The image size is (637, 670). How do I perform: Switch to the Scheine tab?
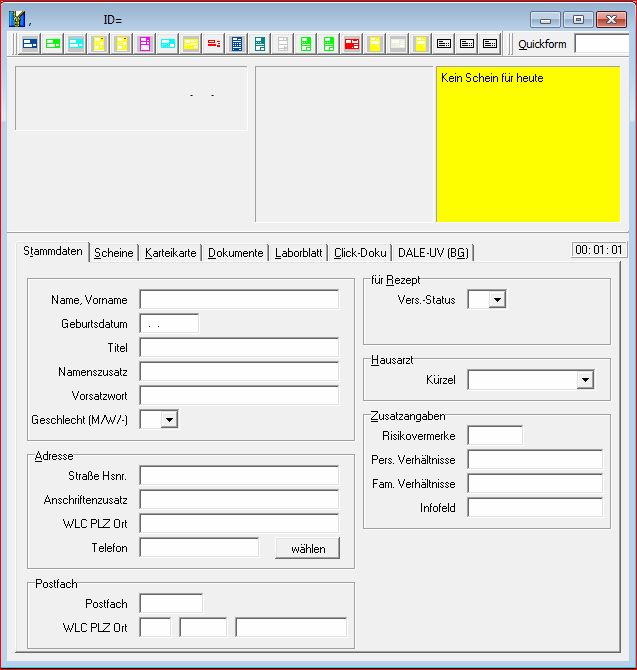click(x=113, y=253)
